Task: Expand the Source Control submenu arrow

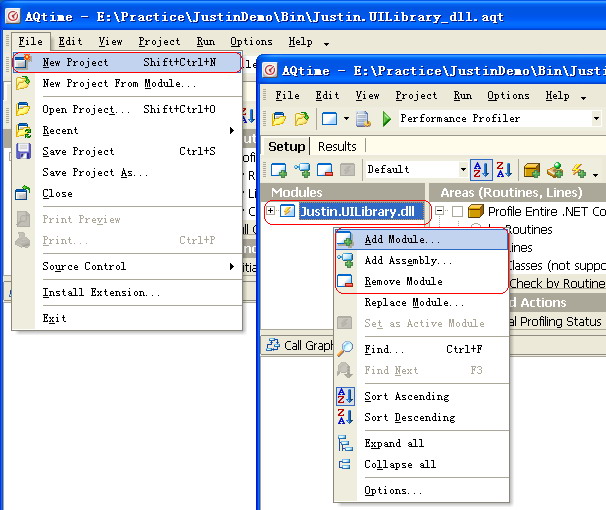Action: tap(232, 266)
